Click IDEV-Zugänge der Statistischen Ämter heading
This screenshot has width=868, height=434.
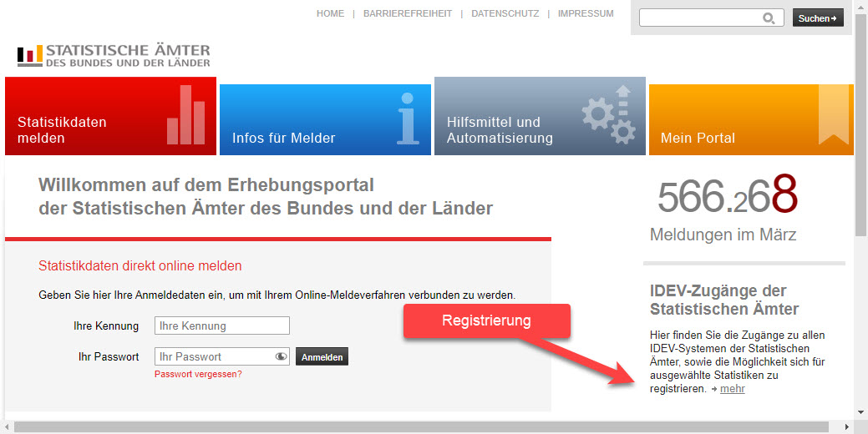[724, 300]
